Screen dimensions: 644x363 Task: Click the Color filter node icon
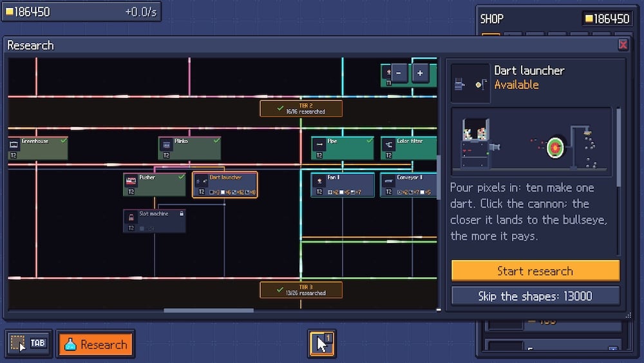pyautogui.click(x=388, y=144)
